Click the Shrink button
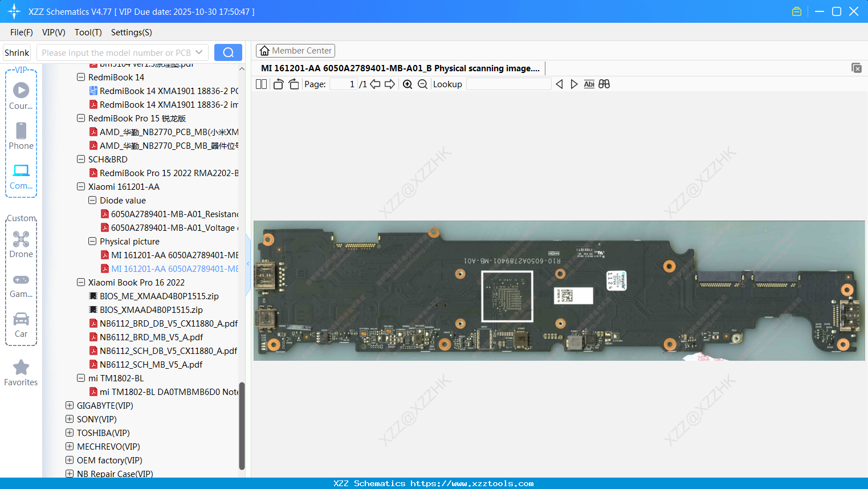868x489 pixels. [x=17, y=52]
